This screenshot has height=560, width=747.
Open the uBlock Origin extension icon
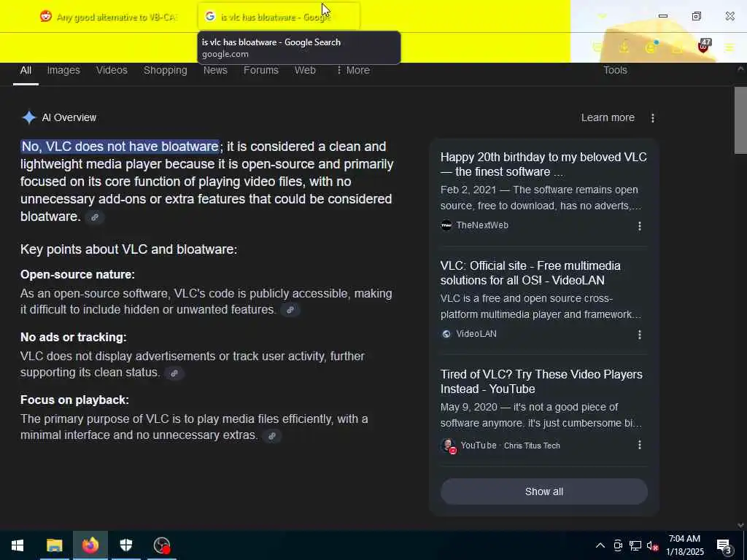pos(703,47)
